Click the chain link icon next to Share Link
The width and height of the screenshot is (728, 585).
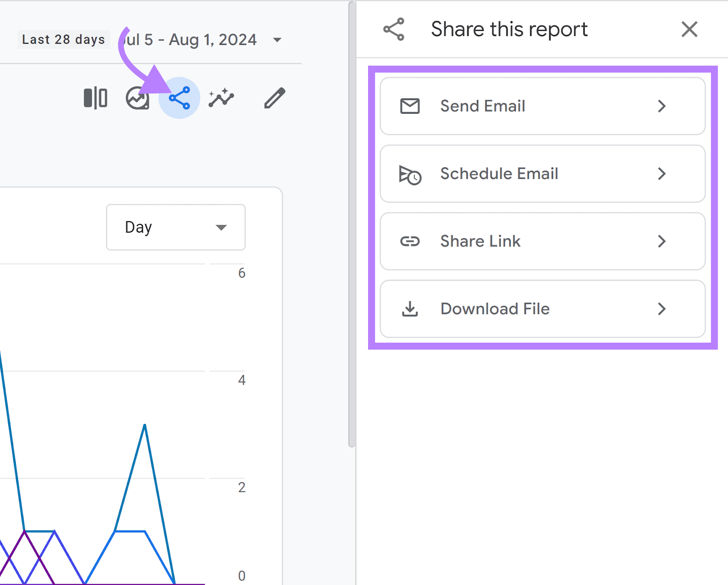pyautogui.click(x=410, y=241)
